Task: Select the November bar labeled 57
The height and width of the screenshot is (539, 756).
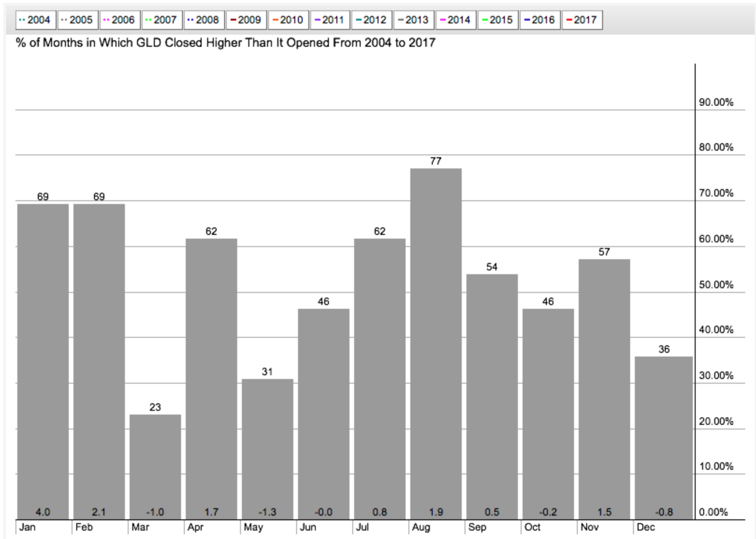Action: (604, 389)
